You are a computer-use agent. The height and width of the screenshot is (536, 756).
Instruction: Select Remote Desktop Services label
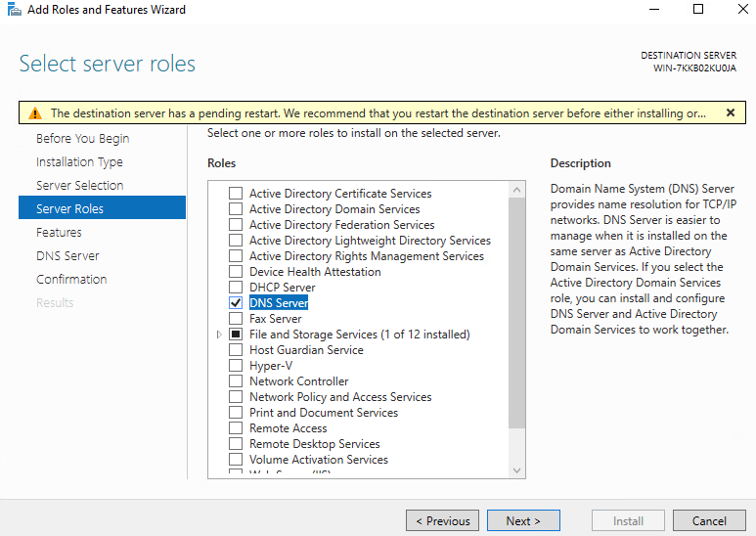pos(315,444)
